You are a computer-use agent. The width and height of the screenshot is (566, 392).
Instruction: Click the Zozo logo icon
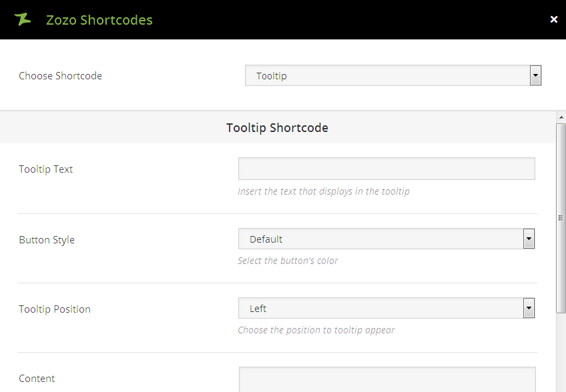(x=23, y=19)
